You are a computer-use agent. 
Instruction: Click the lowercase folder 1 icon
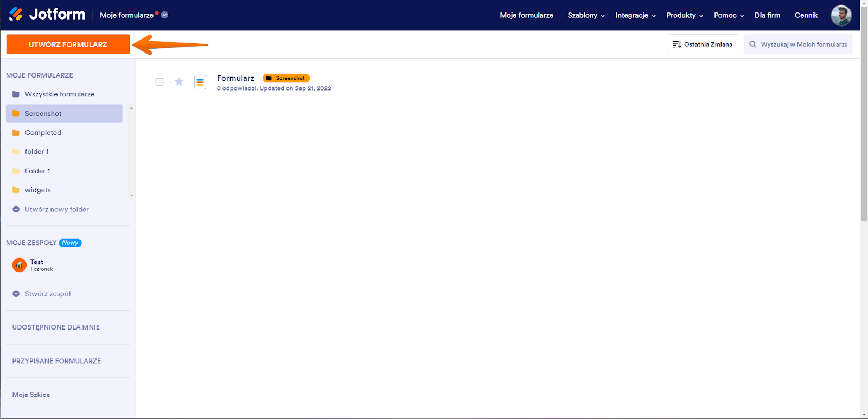click(x=16, y=152)
